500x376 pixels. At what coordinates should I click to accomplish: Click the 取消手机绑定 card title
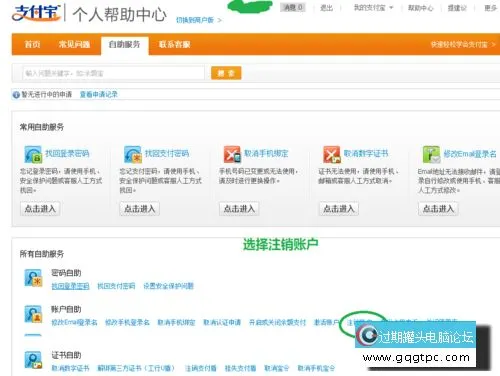pyautogui.click(x=266, y=153)
